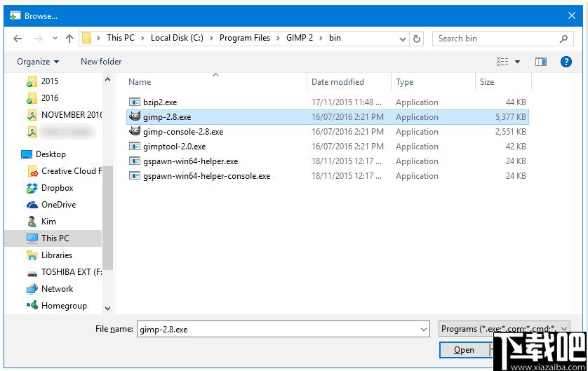This screenshot has height=371, width=588.
Task: Select the bzip2.exe file
Action: click(x=160, y=102)
